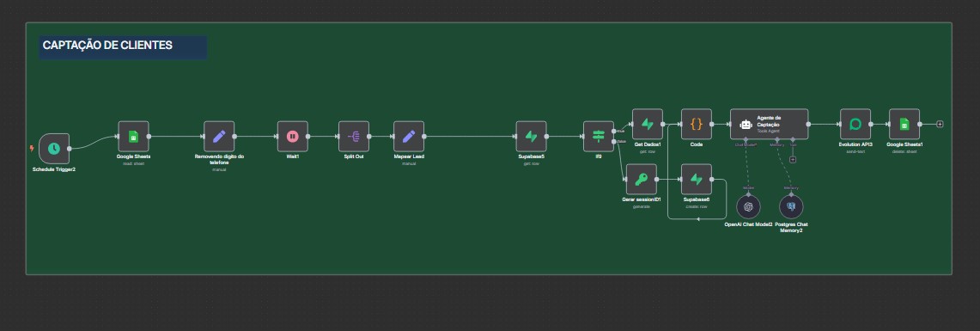Click the Wait1 pause node
Screen dimensions: 980x331
tap(293, 137)
